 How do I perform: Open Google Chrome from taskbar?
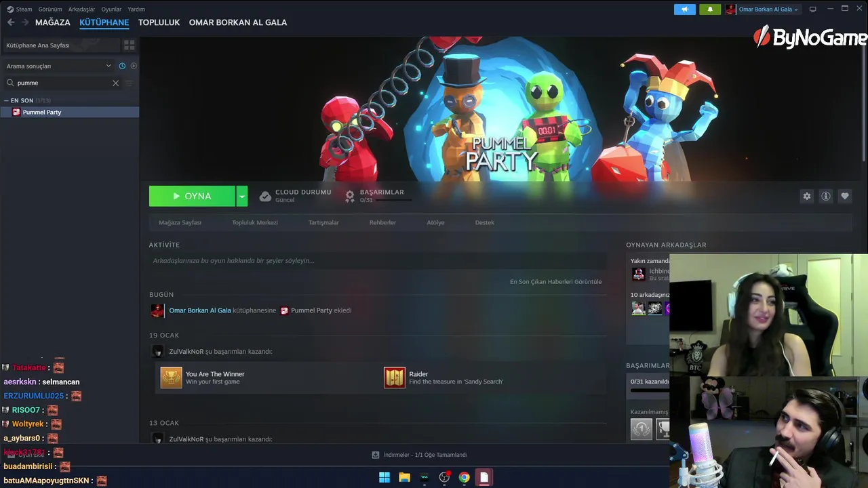click(x=464, y=477)
